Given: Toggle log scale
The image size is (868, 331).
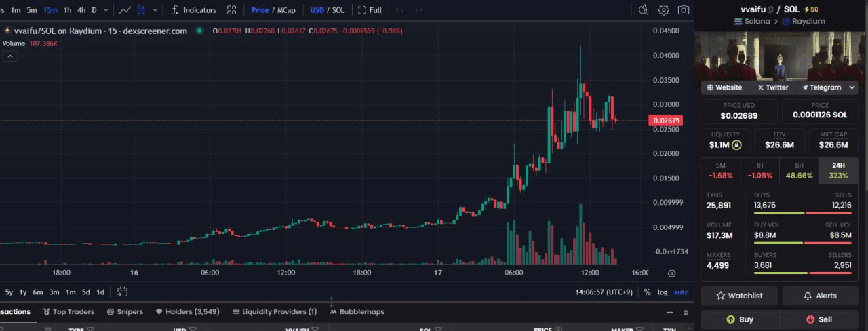Looking at the screenshot, I should point(663,292).
